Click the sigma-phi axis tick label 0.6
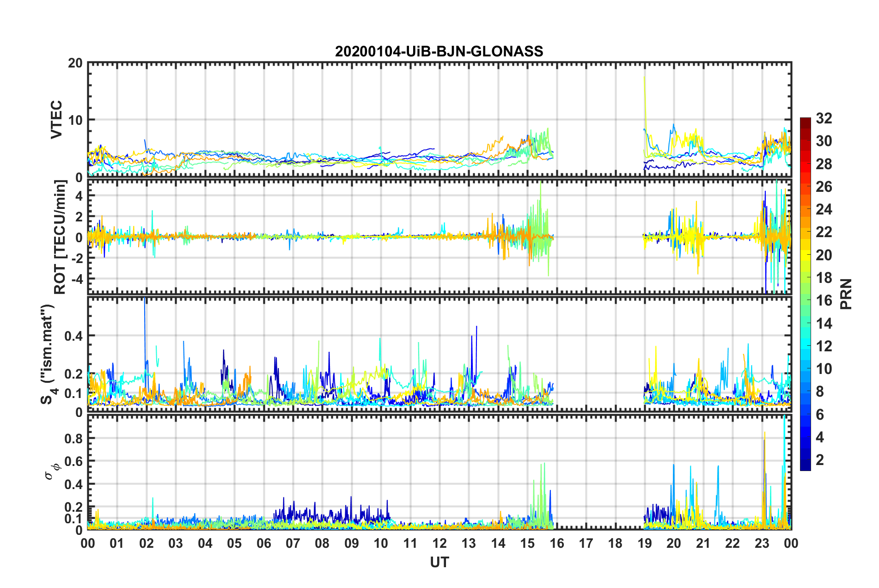Image resolution: width=879 pixels, height=588 pixels. coord(73,461)
